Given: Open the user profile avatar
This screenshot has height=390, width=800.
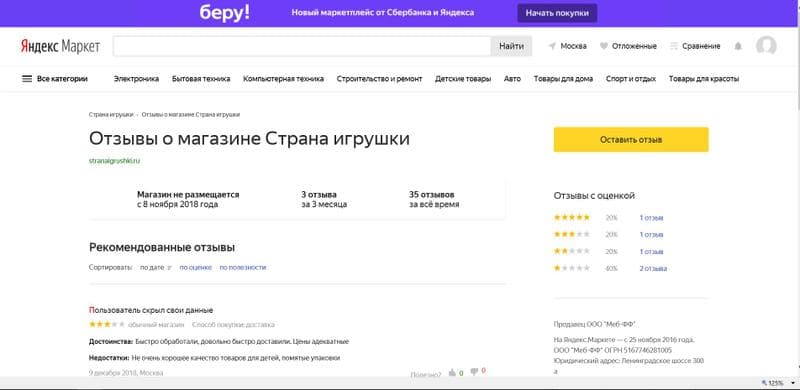Looking at the screenshot, I should pyautogui.click(x=766, y=46).
